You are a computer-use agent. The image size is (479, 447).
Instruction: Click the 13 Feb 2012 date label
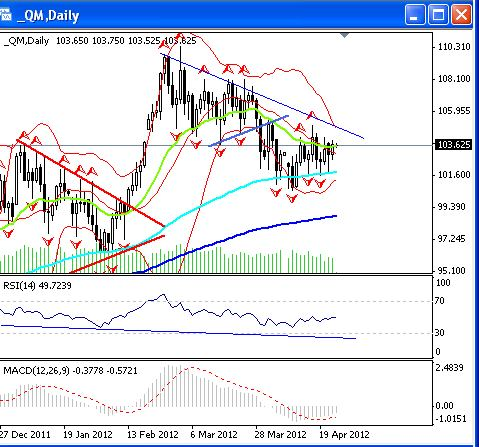pyautogui.click(x=153, y=435)
